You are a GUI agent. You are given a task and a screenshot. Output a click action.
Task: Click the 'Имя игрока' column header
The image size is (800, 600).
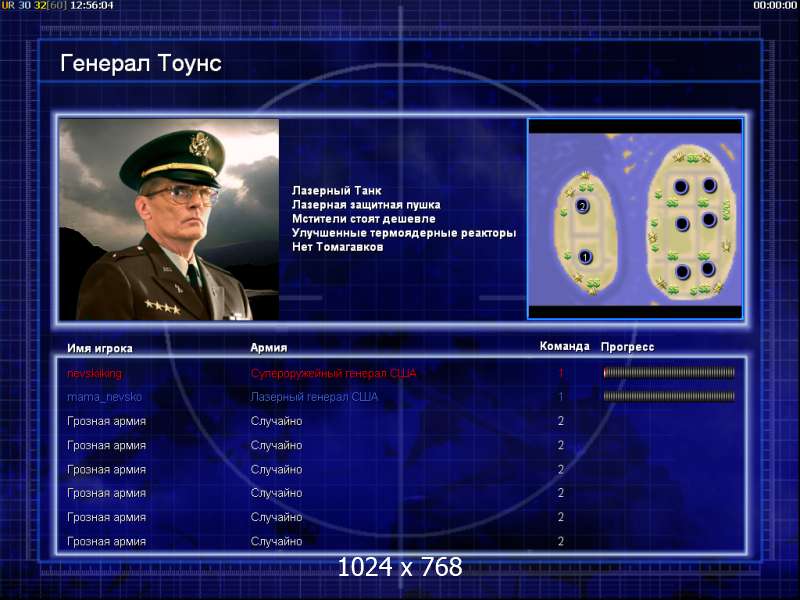point(100,348)
